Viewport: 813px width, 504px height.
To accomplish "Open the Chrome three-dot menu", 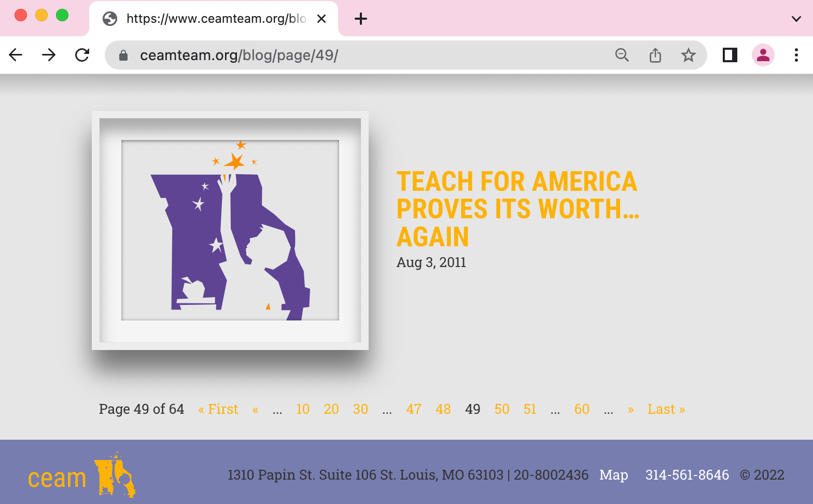I will 796,55.
